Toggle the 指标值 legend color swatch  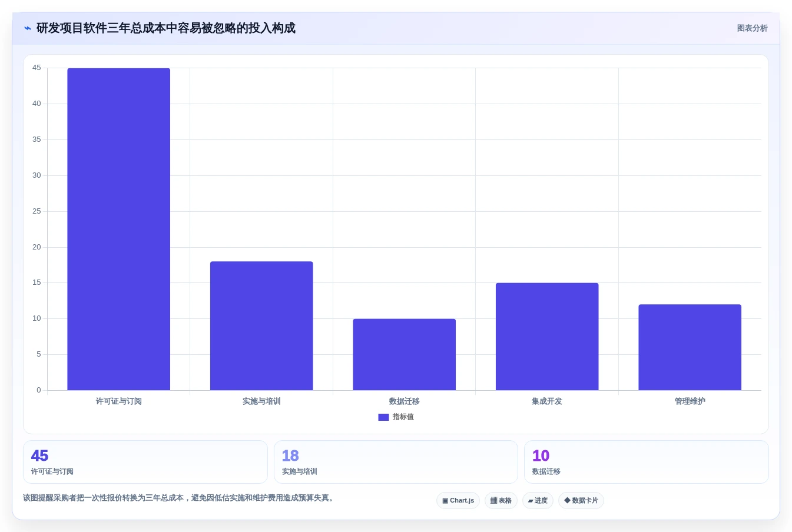point(383,417)
